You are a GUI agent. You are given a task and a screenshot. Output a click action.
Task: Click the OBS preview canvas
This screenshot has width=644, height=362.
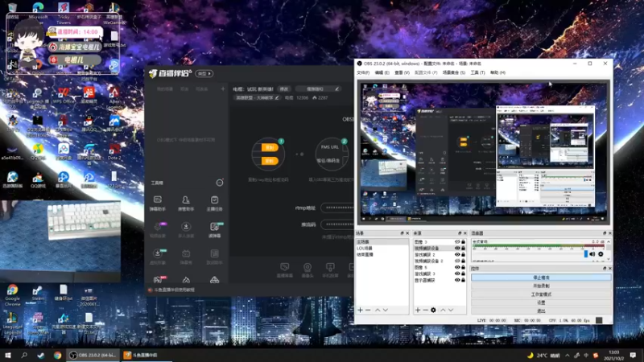[x=484, y=153]
